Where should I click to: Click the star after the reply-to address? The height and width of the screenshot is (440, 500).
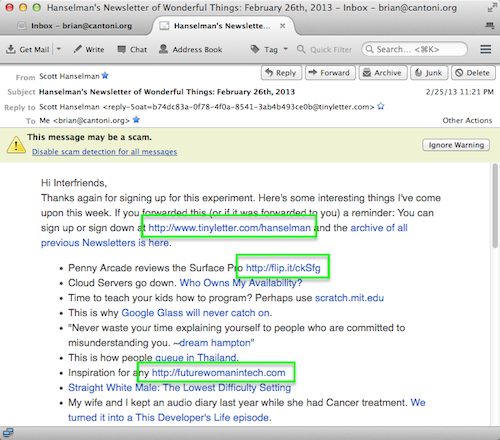point(381,106)
